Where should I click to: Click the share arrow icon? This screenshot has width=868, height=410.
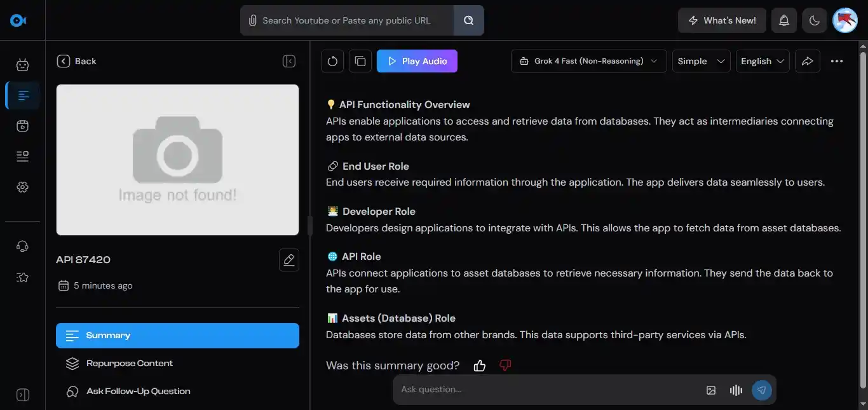808,61
